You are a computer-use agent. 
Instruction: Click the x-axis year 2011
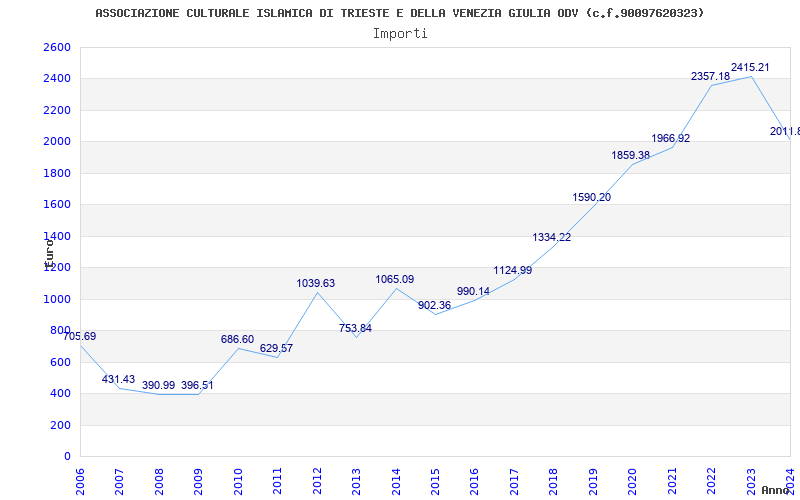pos(278,481)
